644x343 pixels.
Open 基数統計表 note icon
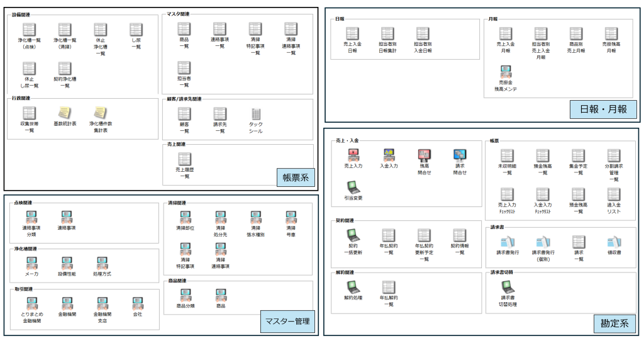(x=65, y=113)
